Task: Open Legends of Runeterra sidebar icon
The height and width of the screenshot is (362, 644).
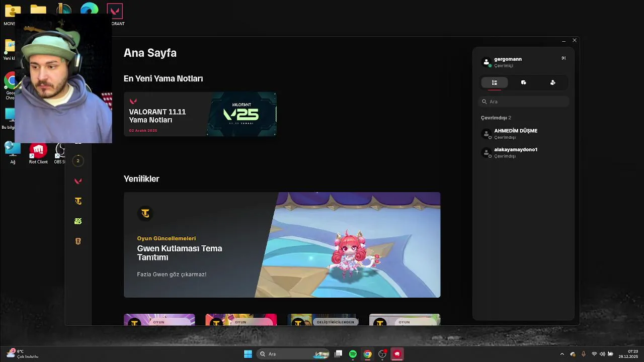Action: click(x=78, y=241)
